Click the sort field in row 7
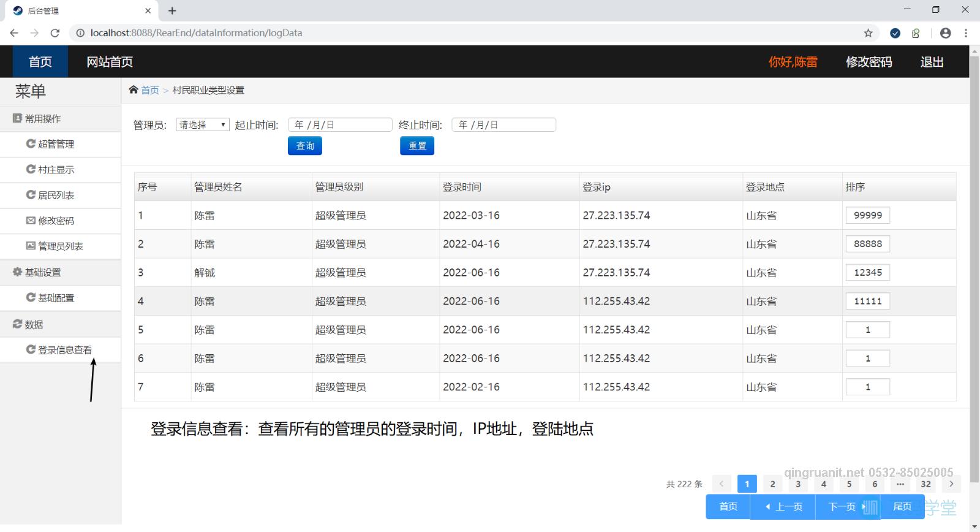The width and height of the screenshot is (980, 532). [868, 387]
